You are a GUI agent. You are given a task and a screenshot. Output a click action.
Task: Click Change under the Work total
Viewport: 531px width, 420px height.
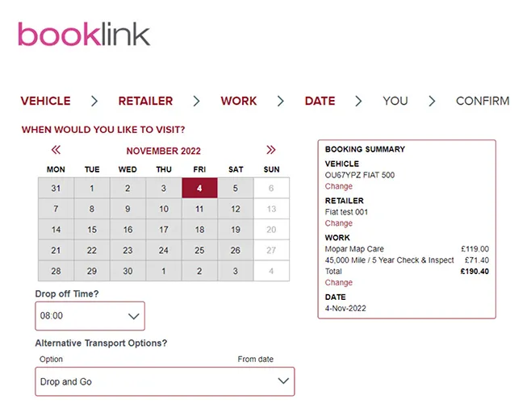338,283
